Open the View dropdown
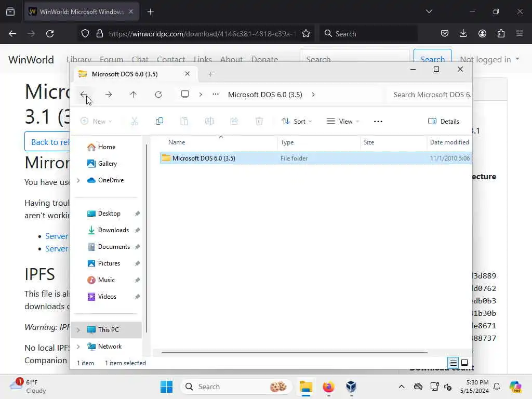 point(343,121)
